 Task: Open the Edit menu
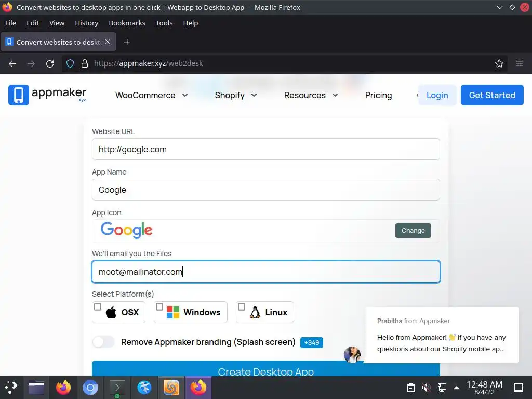pos(33,23)
